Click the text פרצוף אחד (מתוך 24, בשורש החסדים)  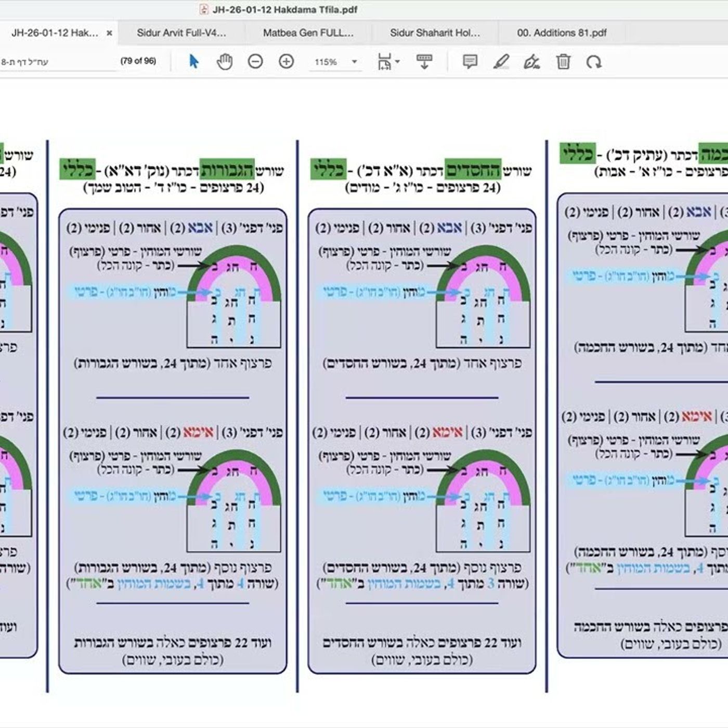tap(422, 363)
